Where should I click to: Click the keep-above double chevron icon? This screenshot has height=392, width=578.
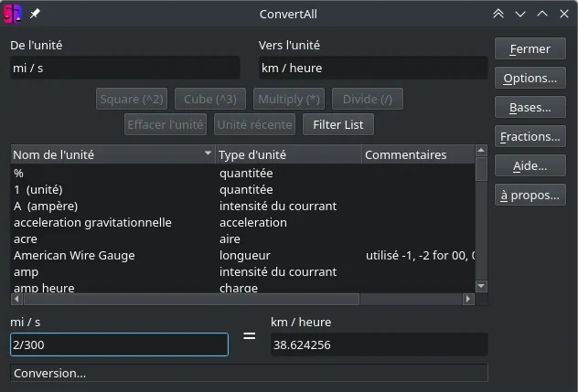(x=498, y=14)
